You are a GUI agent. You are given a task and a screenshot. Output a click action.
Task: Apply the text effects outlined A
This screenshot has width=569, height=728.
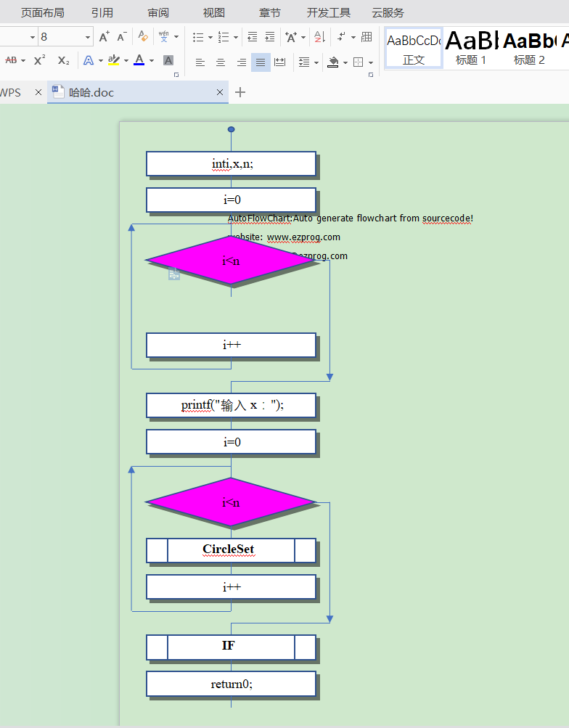pyautogui.click(x=89, y=60)
